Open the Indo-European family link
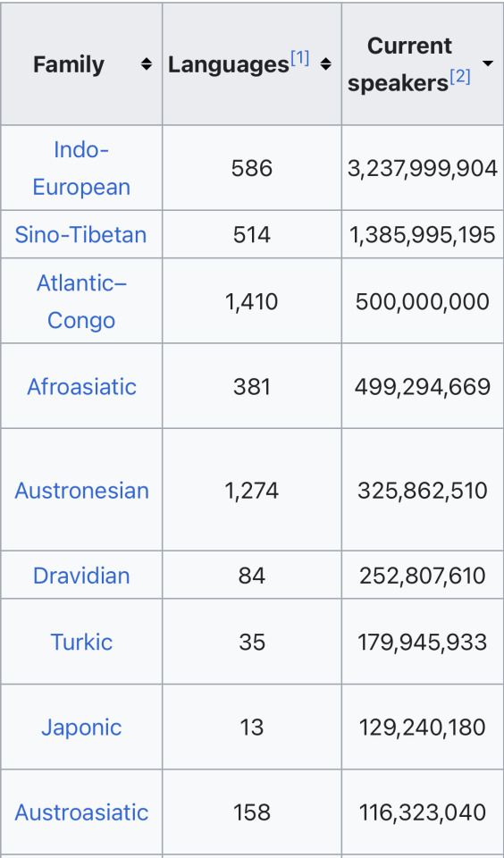The width and height of the screenshot is (504, 858). point(81,168)
